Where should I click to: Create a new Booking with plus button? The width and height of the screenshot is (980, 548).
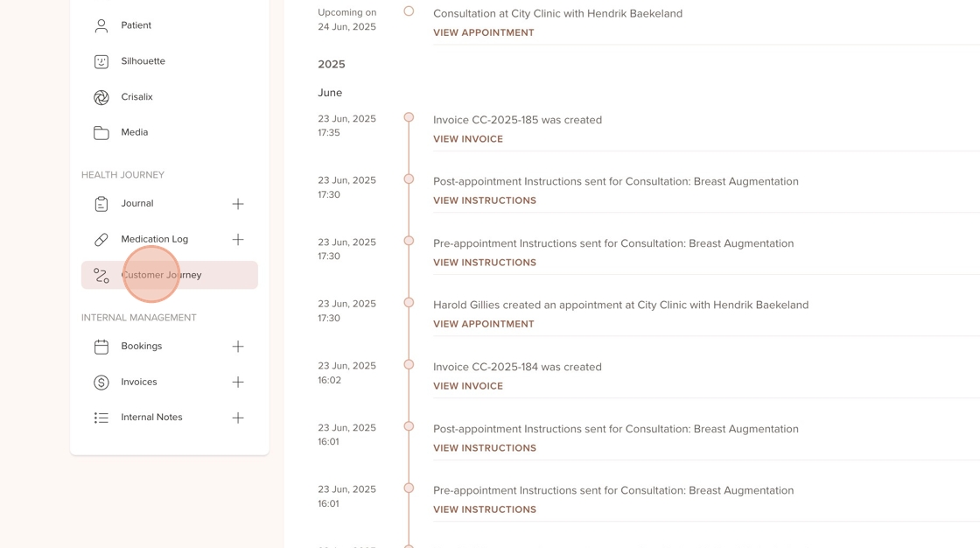(238, 347)
